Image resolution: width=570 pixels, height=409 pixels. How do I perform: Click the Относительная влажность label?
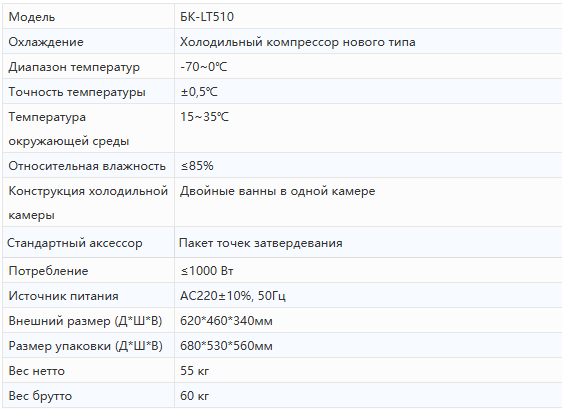87,166
